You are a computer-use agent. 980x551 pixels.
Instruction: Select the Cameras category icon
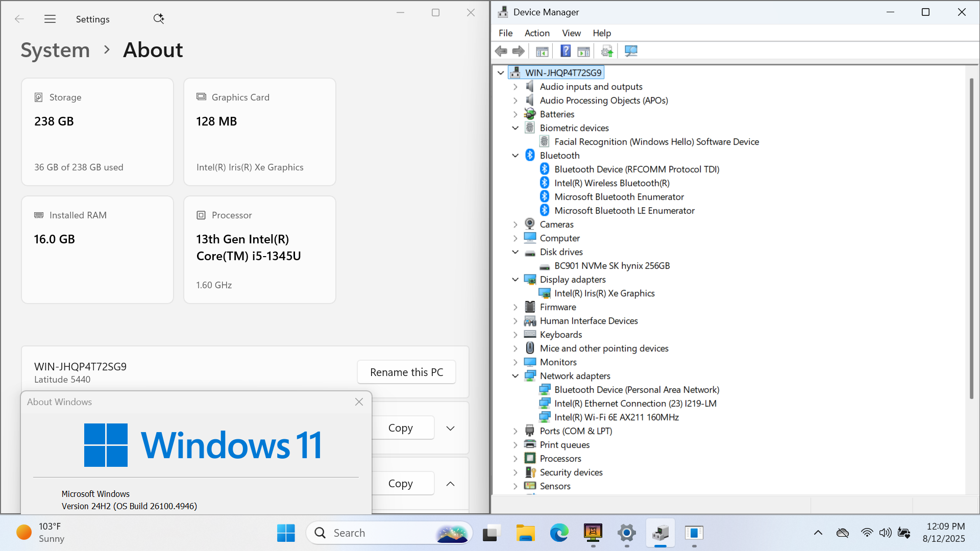tap(530, 224)
